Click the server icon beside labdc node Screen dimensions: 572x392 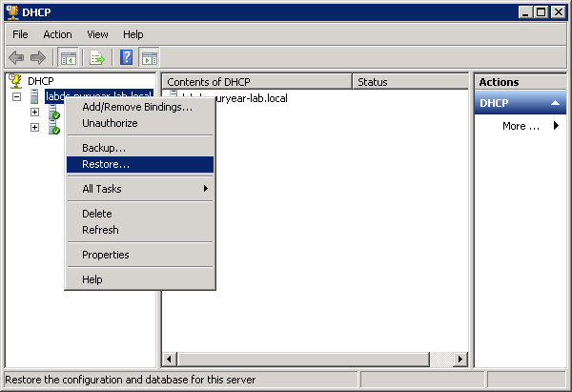[x=34, y=96]
